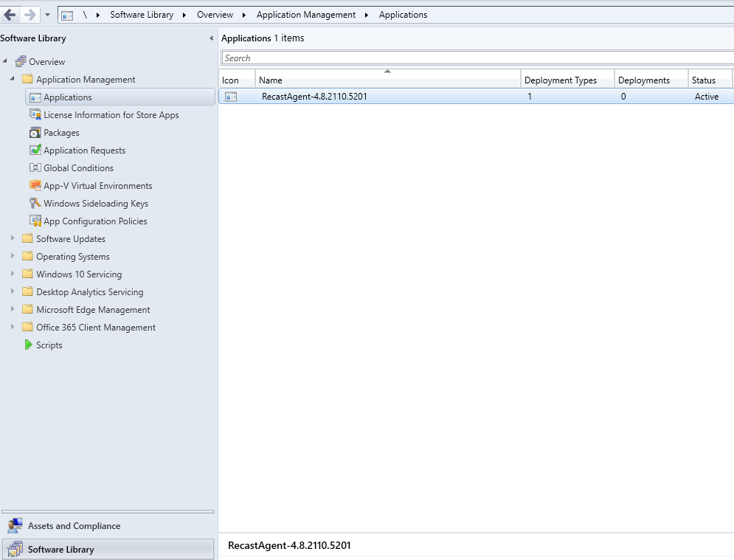Click the Applications node icon
Viewport: 734px width, 560px height.
(35, 97)
